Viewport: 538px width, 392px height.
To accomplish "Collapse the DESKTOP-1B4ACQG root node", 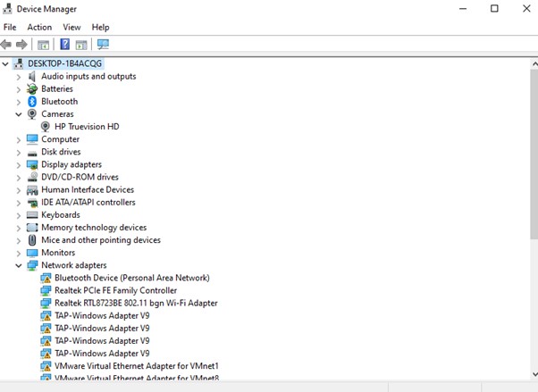I will point(5,63).
